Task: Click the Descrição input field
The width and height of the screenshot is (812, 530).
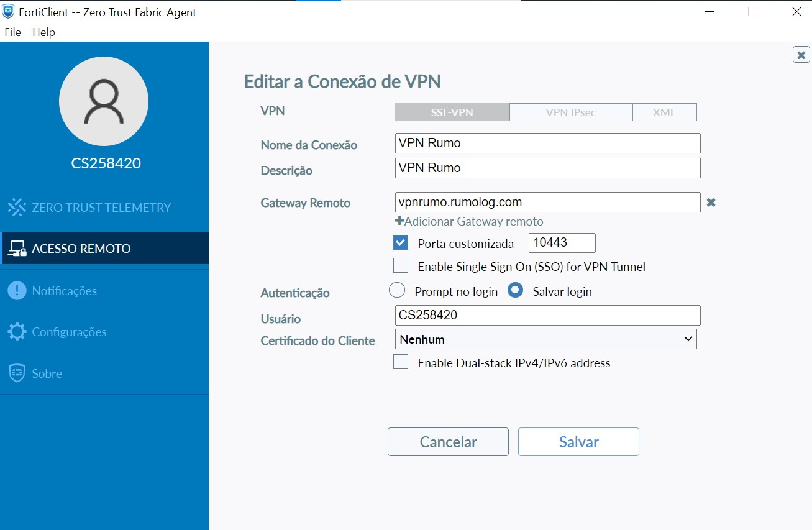Action: click(548, 168)
